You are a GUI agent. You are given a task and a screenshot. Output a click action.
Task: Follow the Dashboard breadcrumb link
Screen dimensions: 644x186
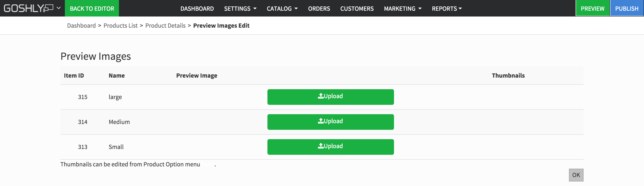pyautogui.click(x=81, y=26)
